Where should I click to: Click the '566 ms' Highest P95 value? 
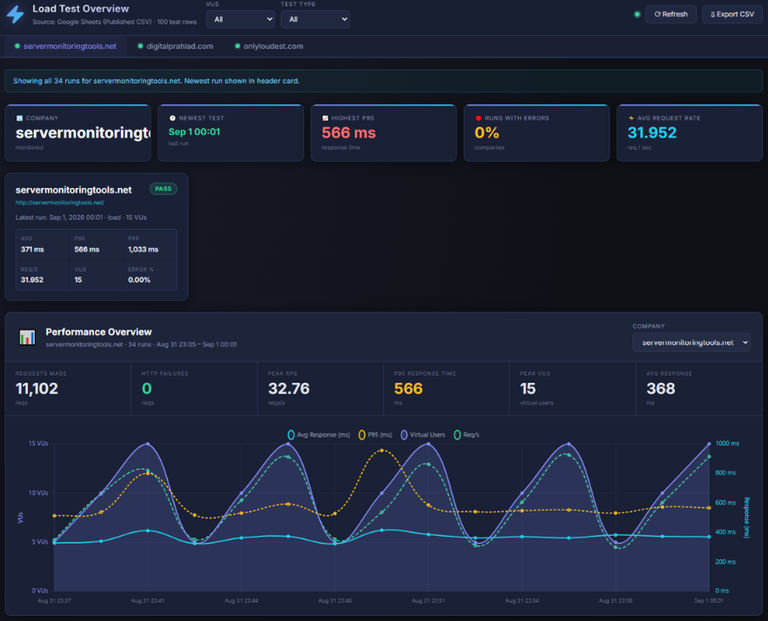(x=349, y=133)
